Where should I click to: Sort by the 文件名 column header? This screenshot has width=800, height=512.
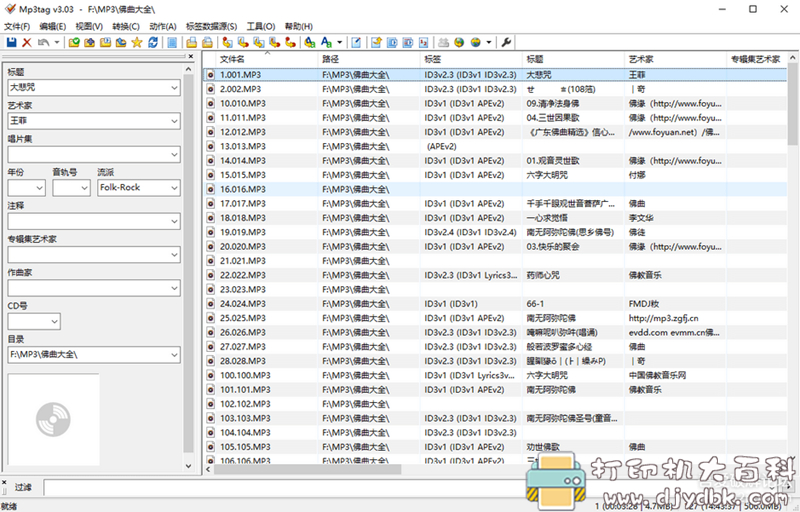coord(267,59)
